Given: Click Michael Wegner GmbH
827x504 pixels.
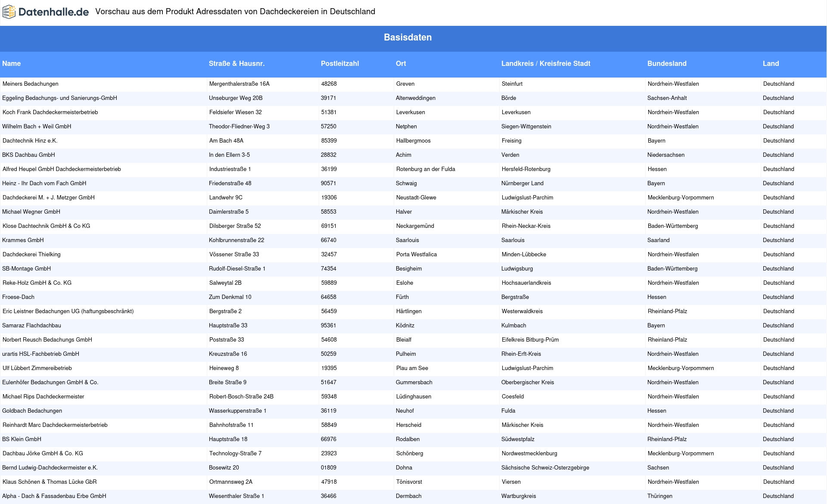Looking at the screenshot, I should click(x=31, y=212).
